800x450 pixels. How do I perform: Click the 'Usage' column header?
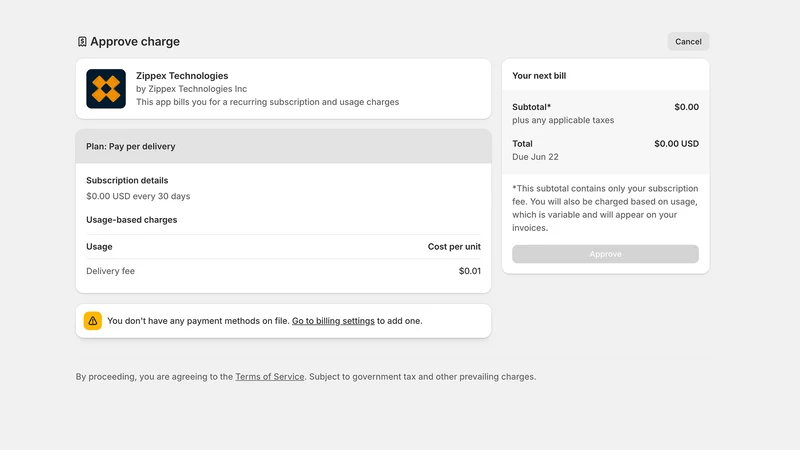[99, 246]
